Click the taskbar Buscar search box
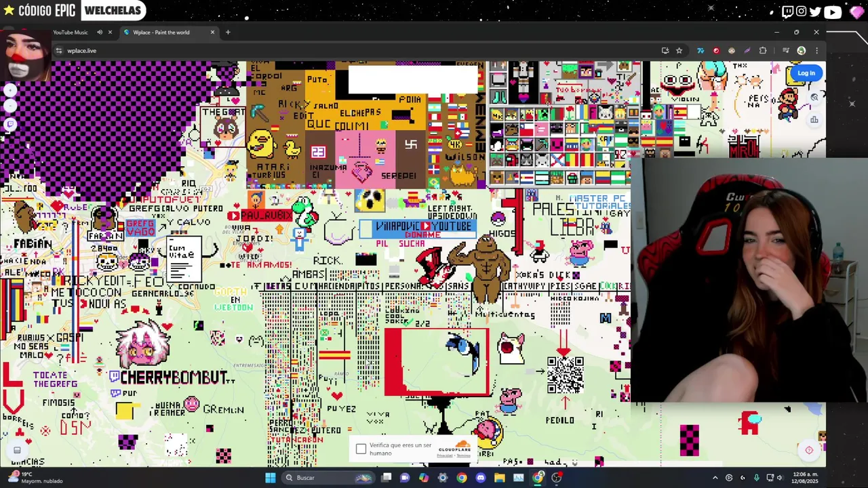The image size is (868, 488). (x=328, y=478)
